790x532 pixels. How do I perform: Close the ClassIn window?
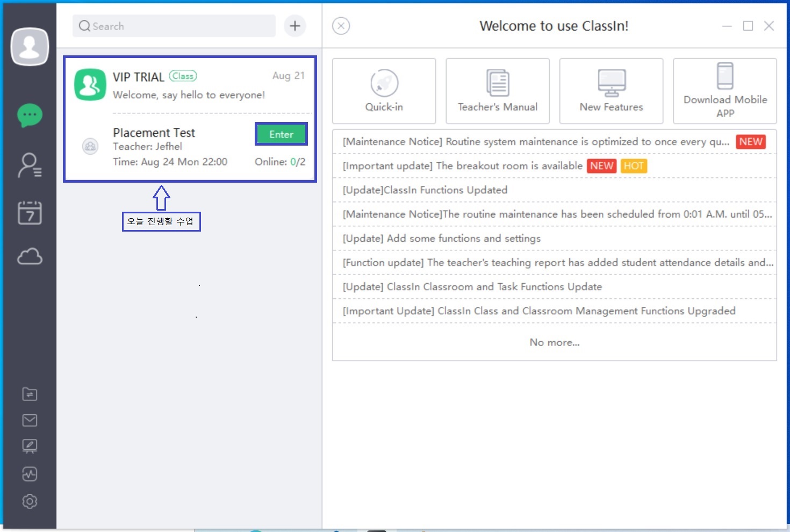[769, 26]
